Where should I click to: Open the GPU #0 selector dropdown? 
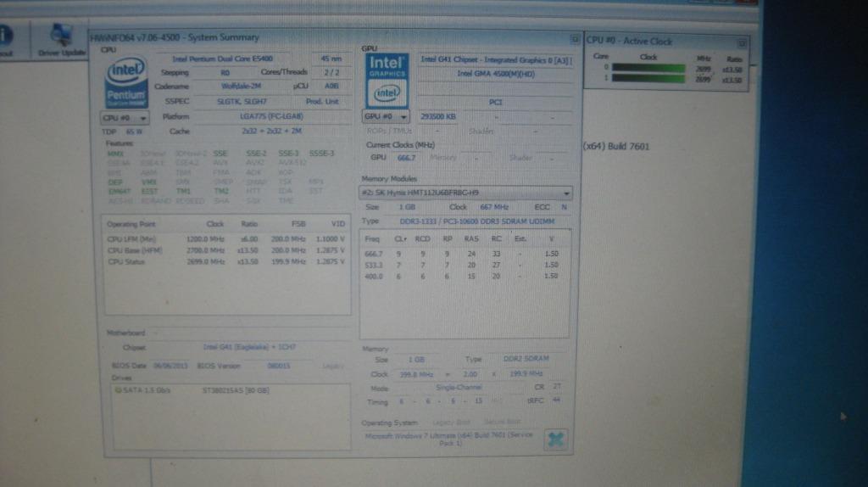pos(386,116)
